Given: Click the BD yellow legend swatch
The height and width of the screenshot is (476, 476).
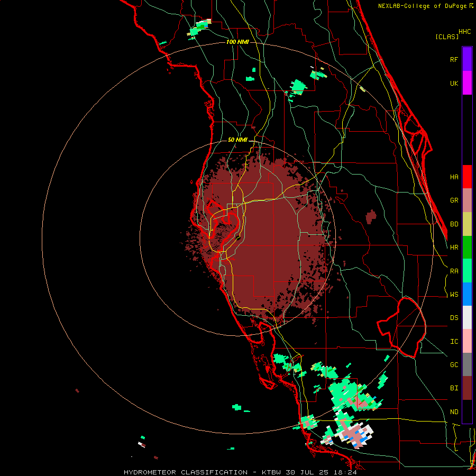Looking at the screenshot, I should click(467, 224).
